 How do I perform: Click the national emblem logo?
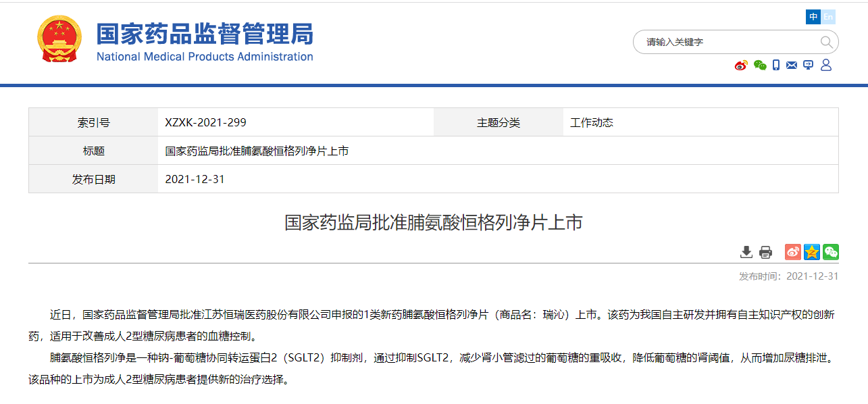point(59,39)
